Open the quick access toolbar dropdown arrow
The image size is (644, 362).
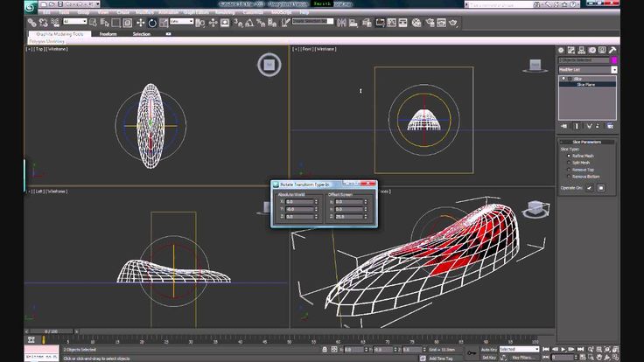pyautogui.click(x=98, y=4)
